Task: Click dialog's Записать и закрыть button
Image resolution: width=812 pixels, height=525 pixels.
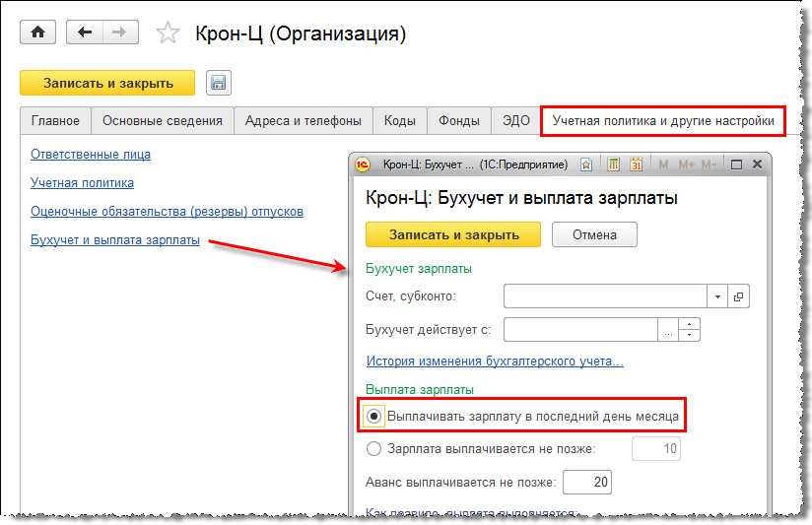Action: (453, 234)
